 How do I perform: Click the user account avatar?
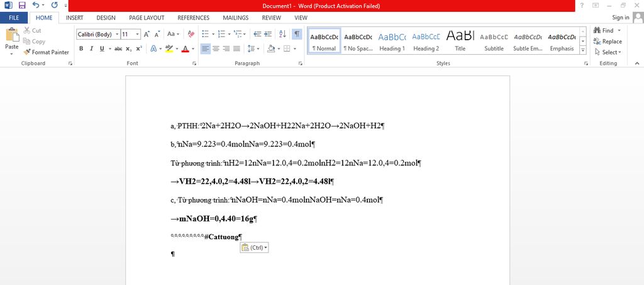(638, 18)
